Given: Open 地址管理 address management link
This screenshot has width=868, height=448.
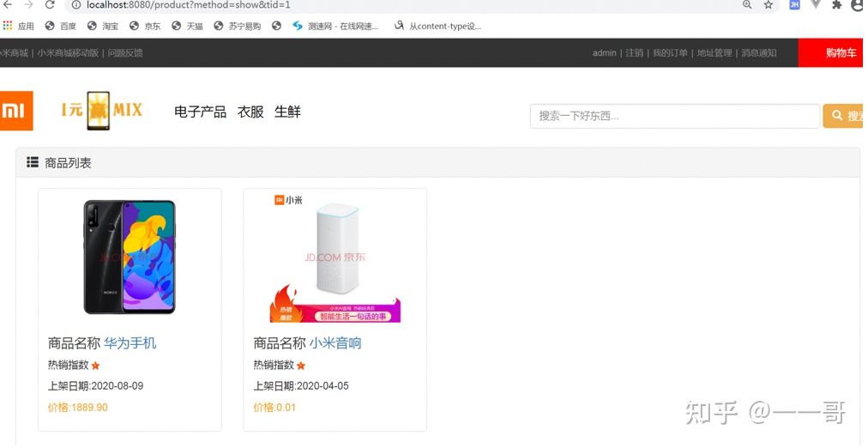Looking at the screenshot, I should pyautogui.click(x=714, y=53).
